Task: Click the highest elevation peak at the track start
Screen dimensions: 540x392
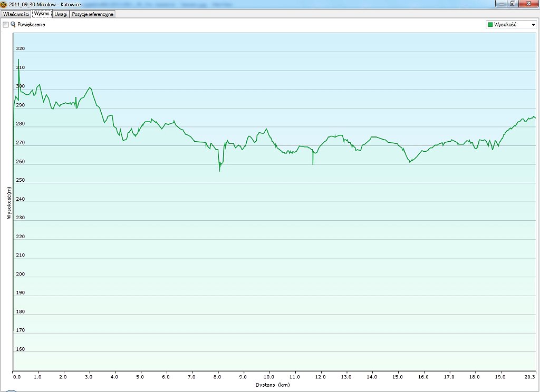Action: [x=18, y=60]
